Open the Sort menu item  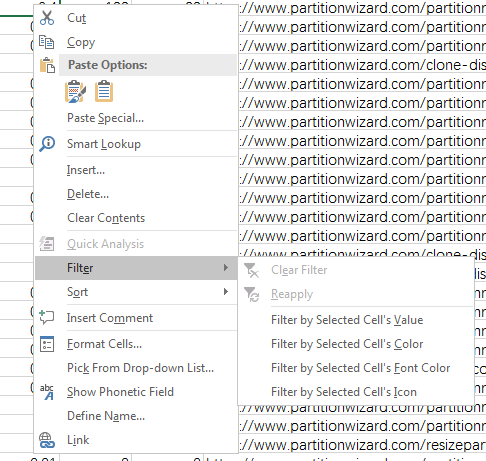(136, 292)
